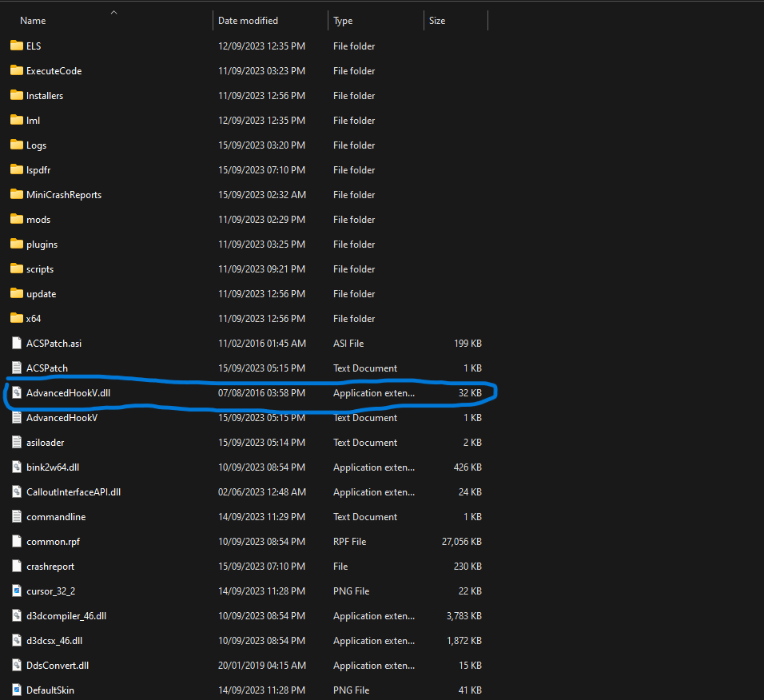This screenshot has width=764, height=700.
Task: Select the asiloader file name
Action: click(46, 443)
